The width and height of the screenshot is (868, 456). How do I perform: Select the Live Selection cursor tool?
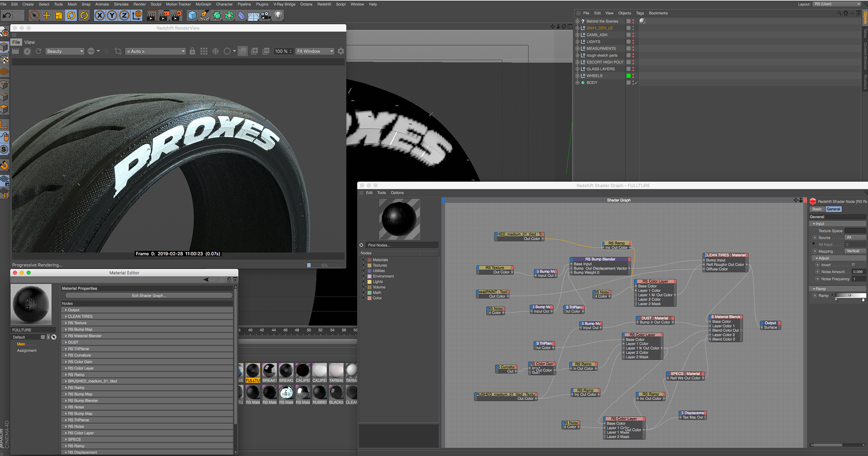pyautogui.click(x=34, y=15)
